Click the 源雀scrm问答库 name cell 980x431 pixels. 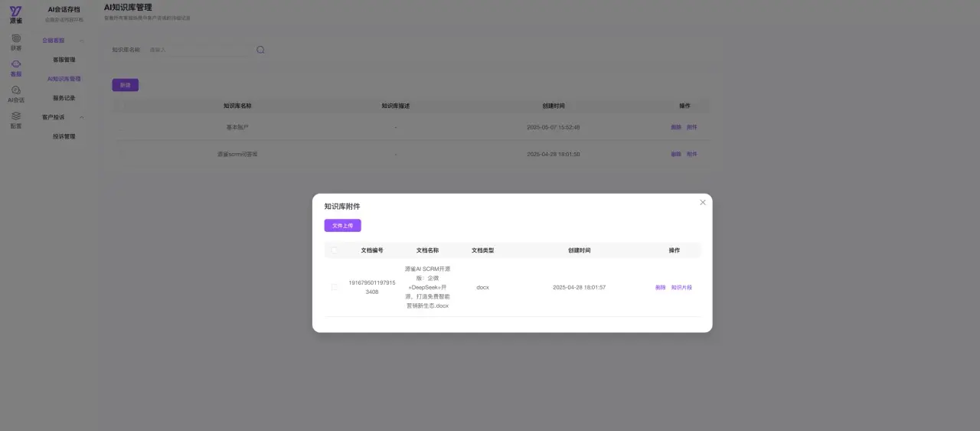237,154
